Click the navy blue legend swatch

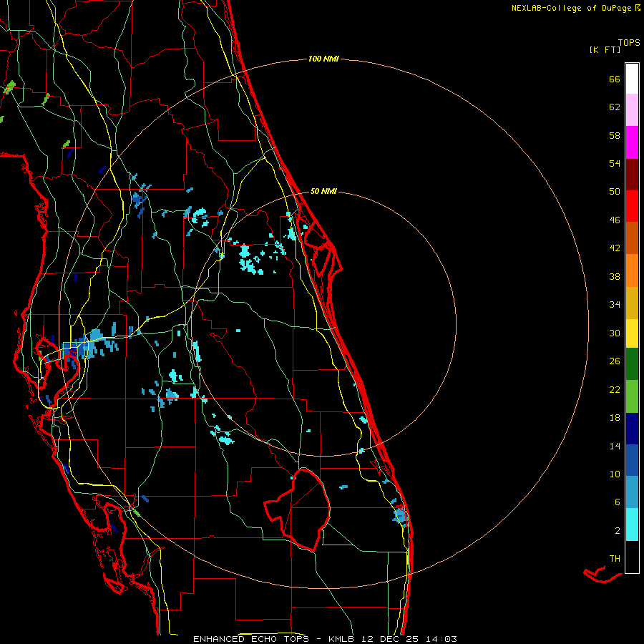pos(632,429)
